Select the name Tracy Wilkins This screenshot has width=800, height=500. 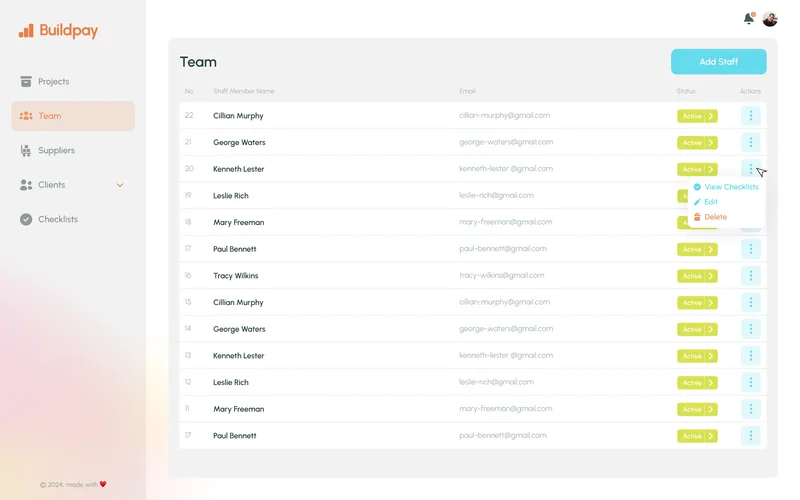click(235, 276)
